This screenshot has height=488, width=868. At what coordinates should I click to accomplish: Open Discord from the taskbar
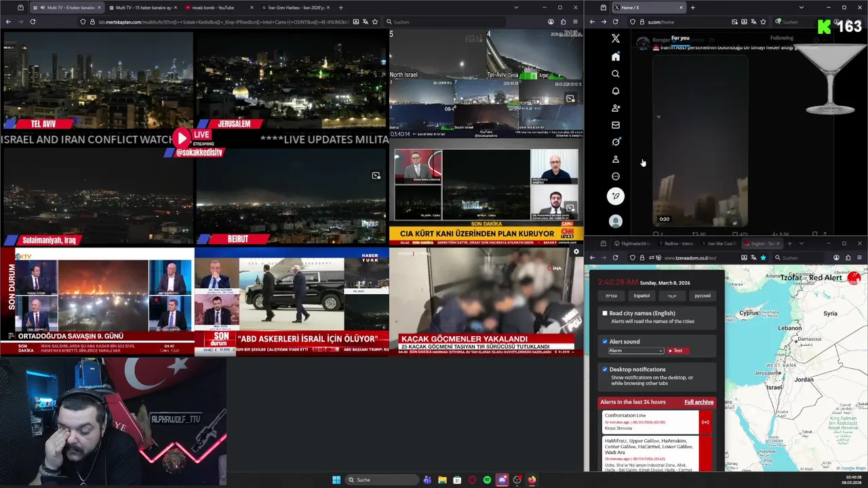(502, 480)
